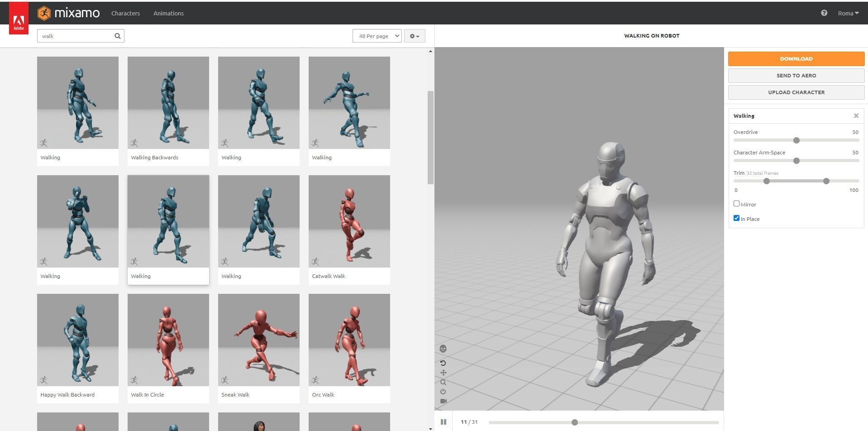The width and height of the screenshot is (868, 431).
Task: Click UPLOAD CHARACTER button
Action: pyautogui.click(x=796, y=92)
